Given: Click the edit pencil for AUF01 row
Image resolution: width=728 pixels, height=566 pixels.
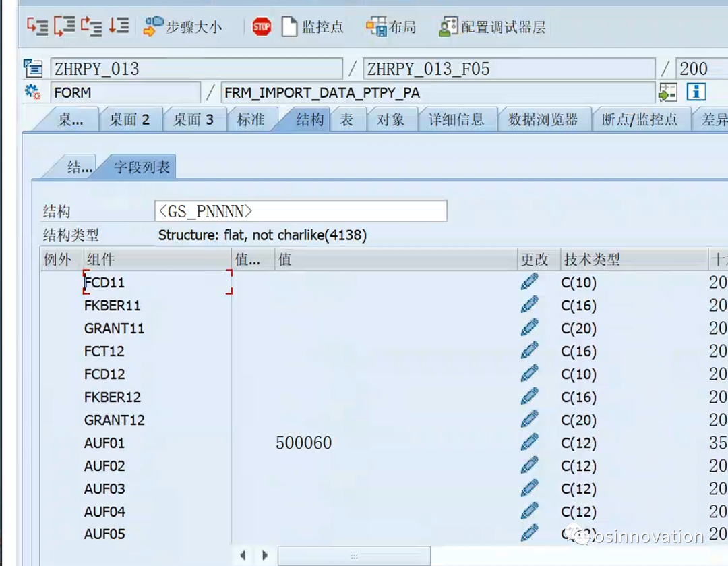Looking at the screenshot, I should (x=529, y=442).
